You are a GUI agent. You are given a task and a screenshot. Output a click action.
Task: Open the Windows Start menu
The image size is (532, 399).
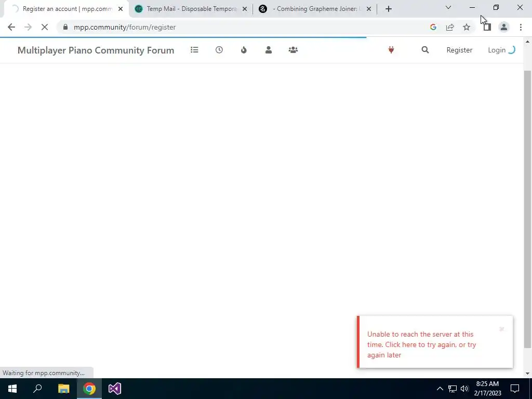[12, 389]
